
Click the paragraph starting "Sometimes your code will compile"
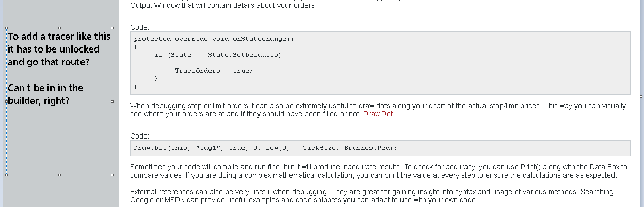(x=378, y=171)
